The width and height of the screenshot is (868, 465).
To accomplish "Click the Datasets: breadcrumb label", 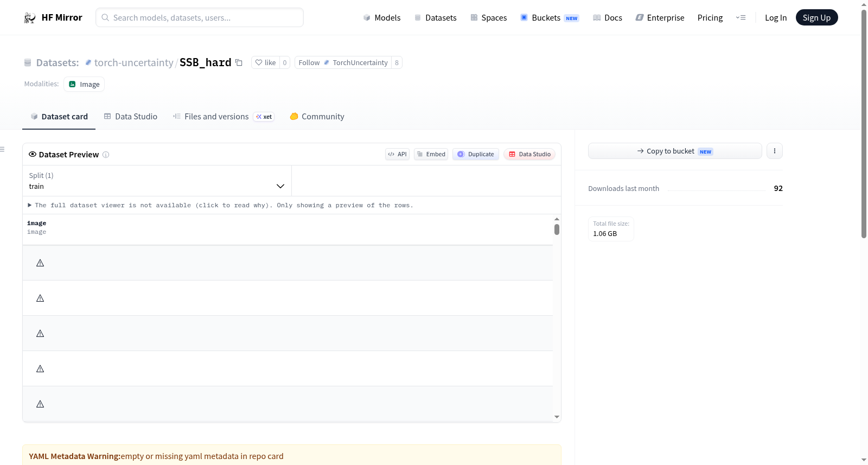I will coord(58,63).
